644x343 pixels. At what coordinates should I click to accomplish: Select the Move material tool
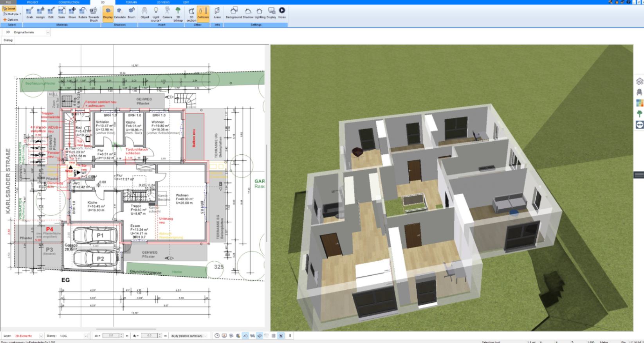tap(72, 13)
